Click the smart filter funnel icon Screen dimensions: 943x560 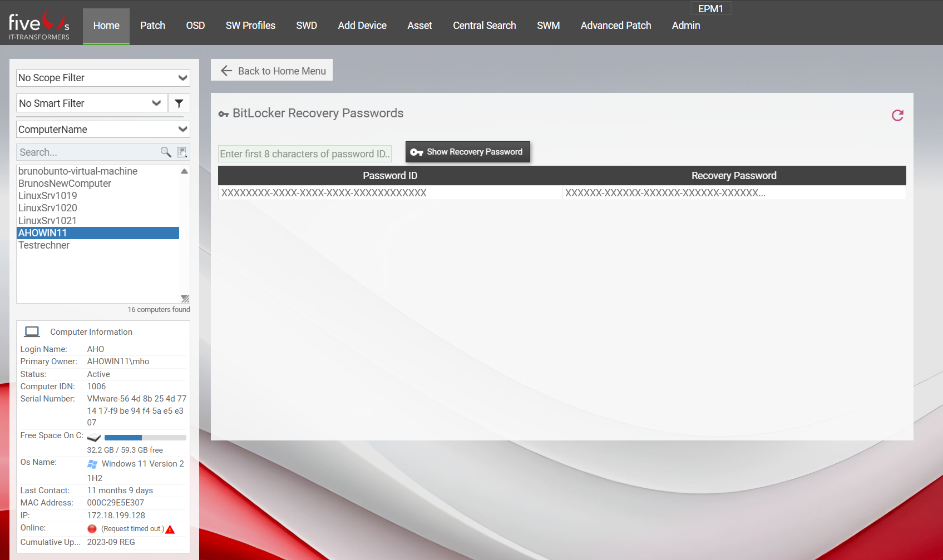click(x=179, y=103)
